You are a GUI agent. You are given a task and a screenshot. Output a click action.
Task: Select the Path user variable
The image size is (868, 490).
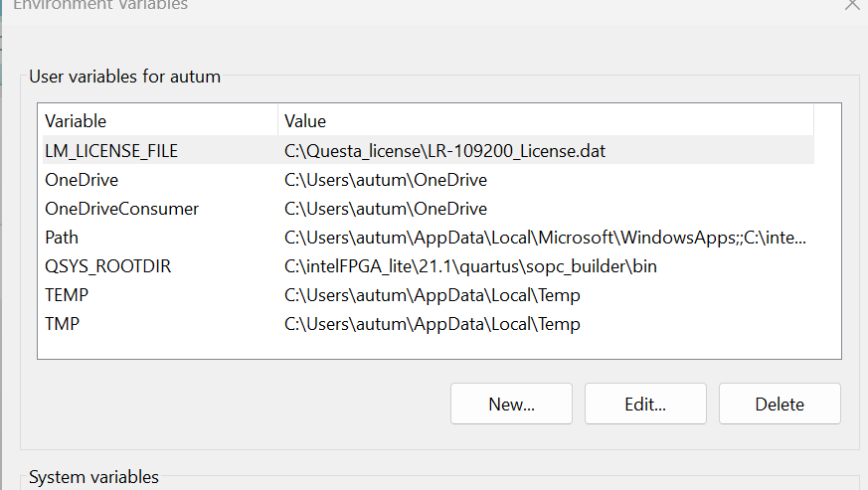click(62, 238)
